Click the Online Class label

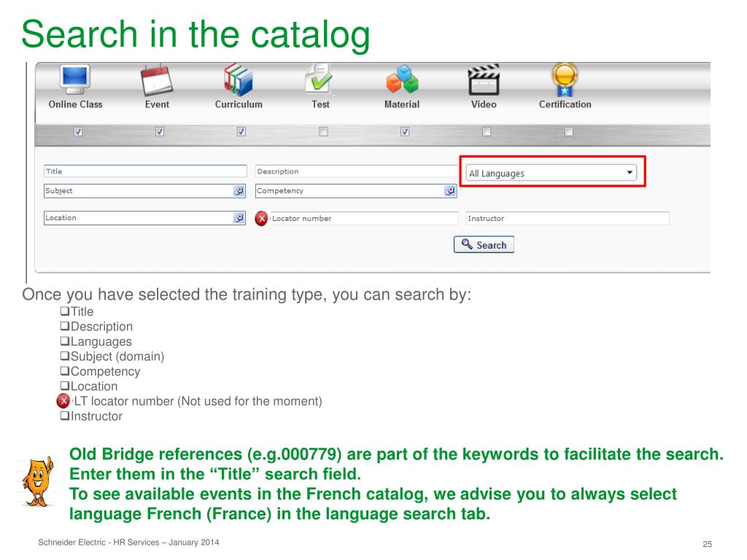coord(75,104)
